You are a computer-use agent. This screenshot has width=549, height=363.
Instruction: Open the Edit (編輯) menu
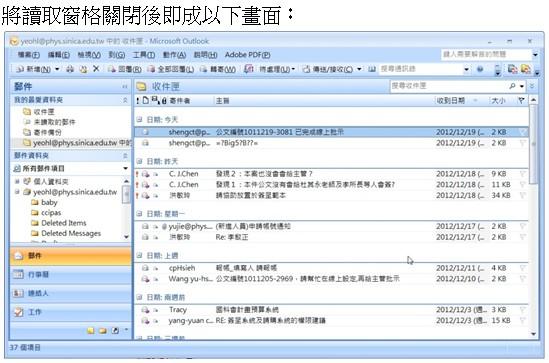coord(58,55)
